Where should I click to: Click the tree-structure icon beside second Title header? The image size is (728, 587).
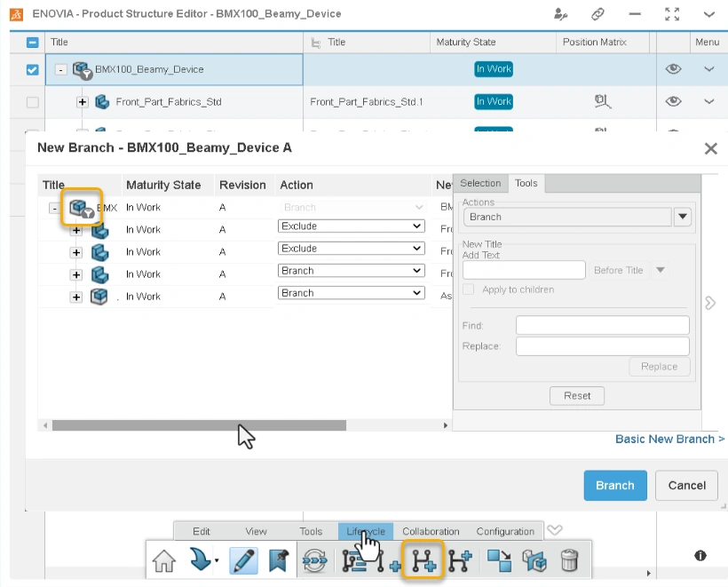pos(316,43)
